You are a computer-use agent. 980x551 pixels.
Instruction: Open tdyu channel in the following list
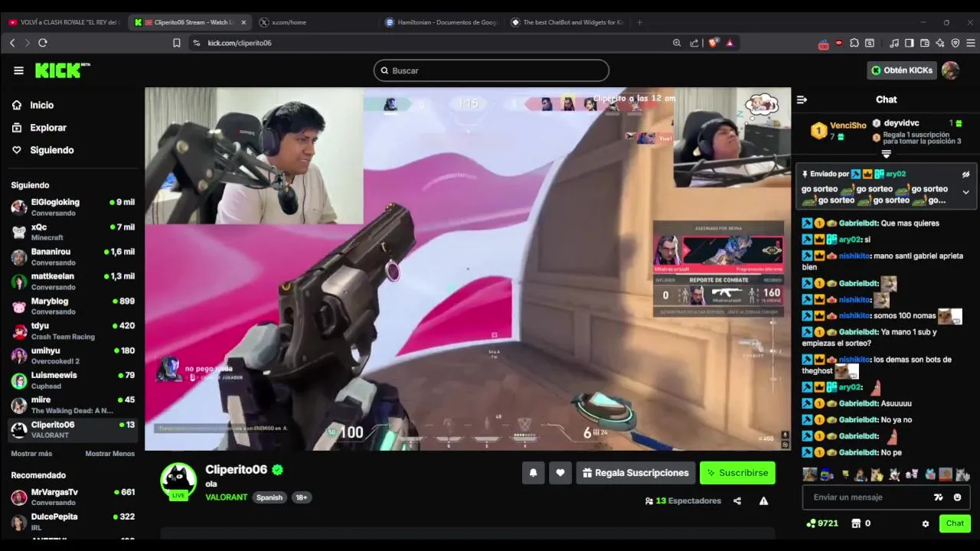73,331
